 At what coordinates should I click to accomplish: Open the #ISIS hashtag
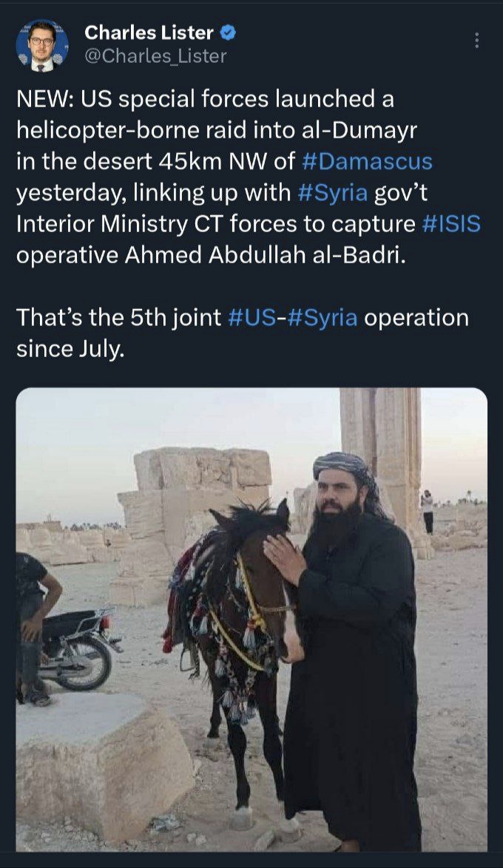point(451,223)
